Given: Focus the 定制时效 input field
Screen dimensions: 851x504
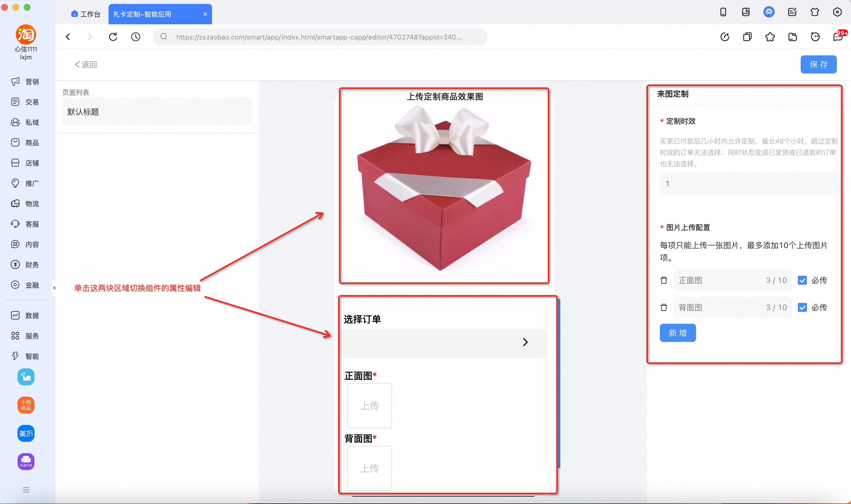Looking at the screenshot, I should tap(748, 184).
